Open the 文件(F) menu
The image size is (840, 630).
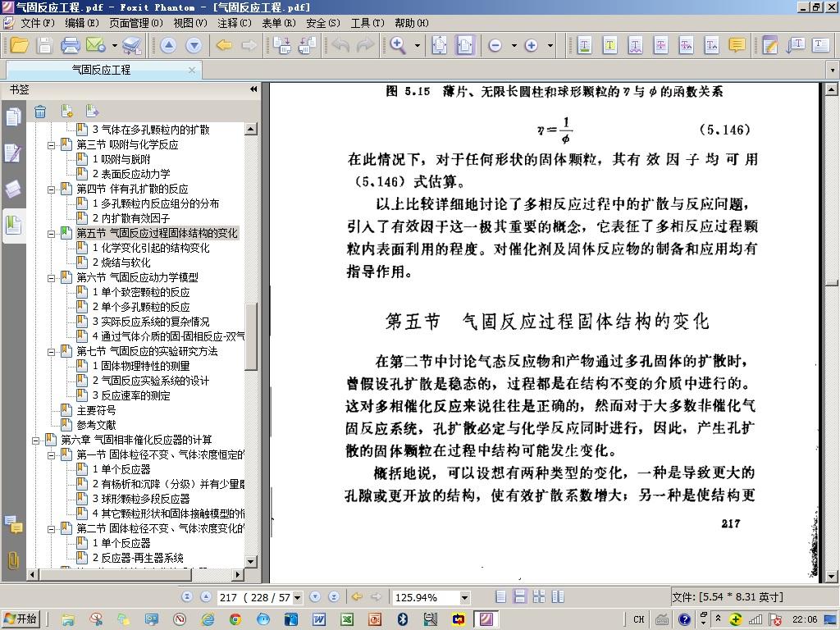click(38, 23)
